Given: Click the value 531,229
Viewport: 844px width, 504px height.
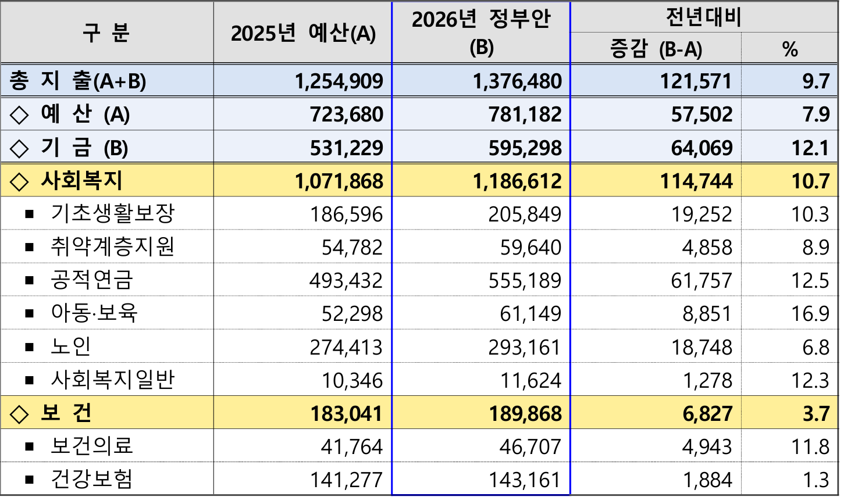Looking at the screenshot, I should tap(347, 148).
